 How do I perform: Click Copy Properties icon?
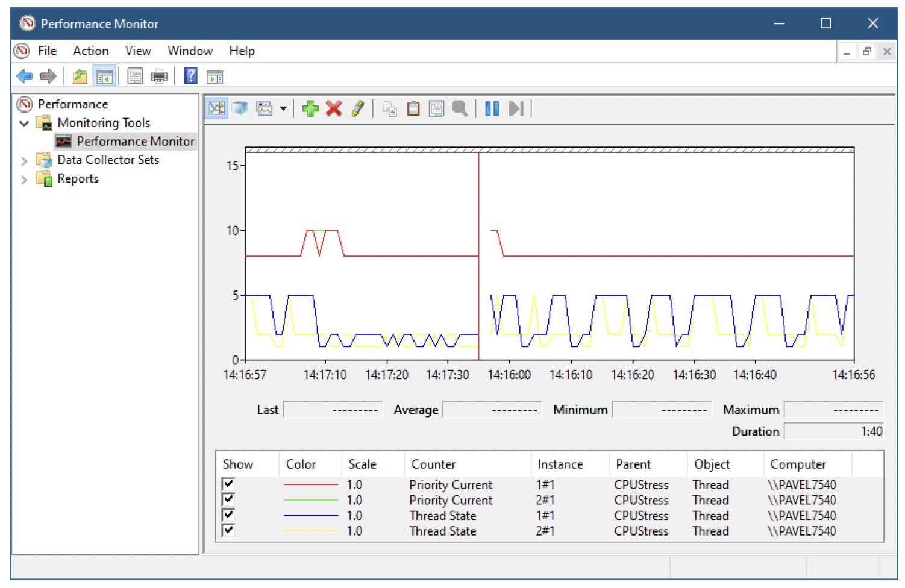(x=390, y=109)
